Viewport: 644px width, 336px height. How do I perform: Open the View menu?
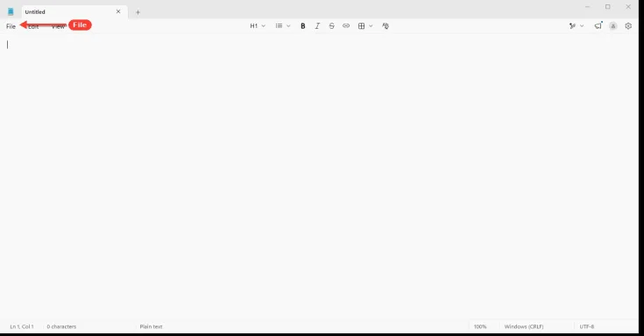pyautogui.click(x=58, y=26)
